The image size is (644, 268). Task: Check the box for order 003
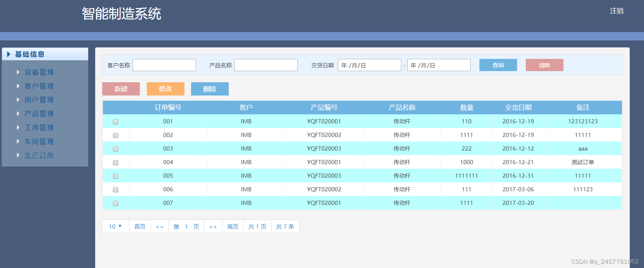coord(115,149)
